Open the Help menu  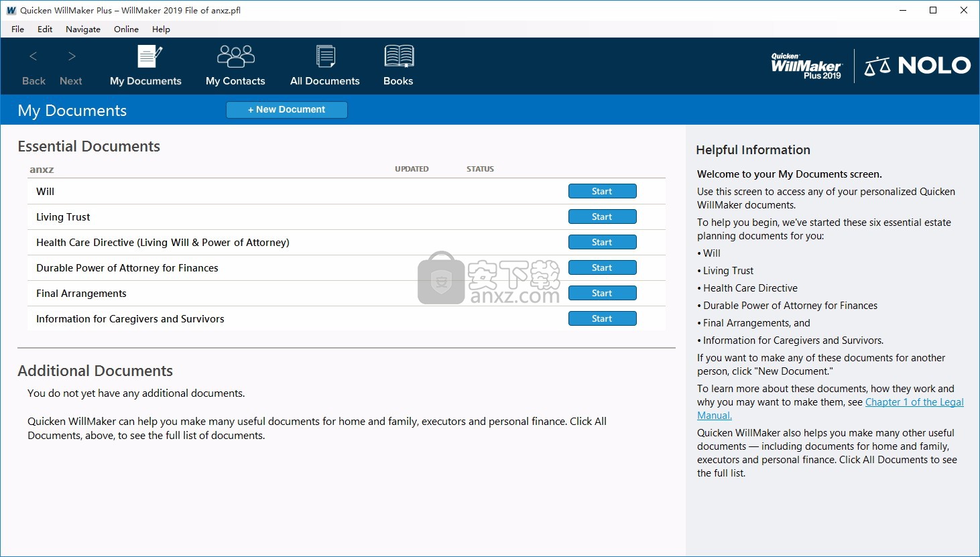pos(161,29)
